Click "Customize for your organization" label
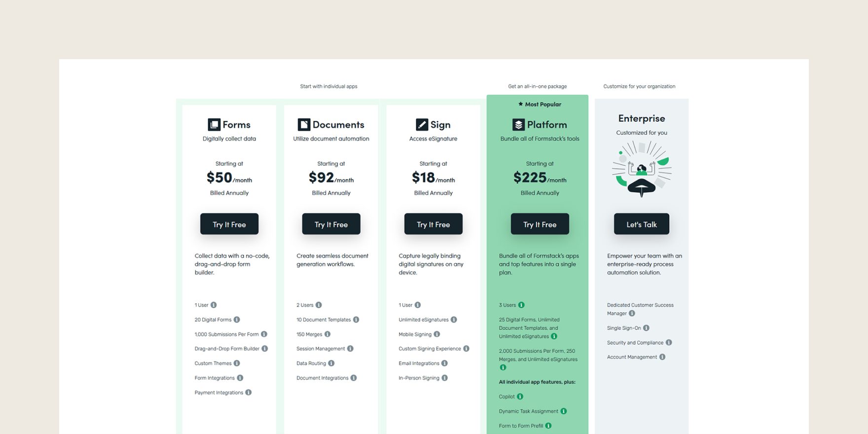 point(640,86)
